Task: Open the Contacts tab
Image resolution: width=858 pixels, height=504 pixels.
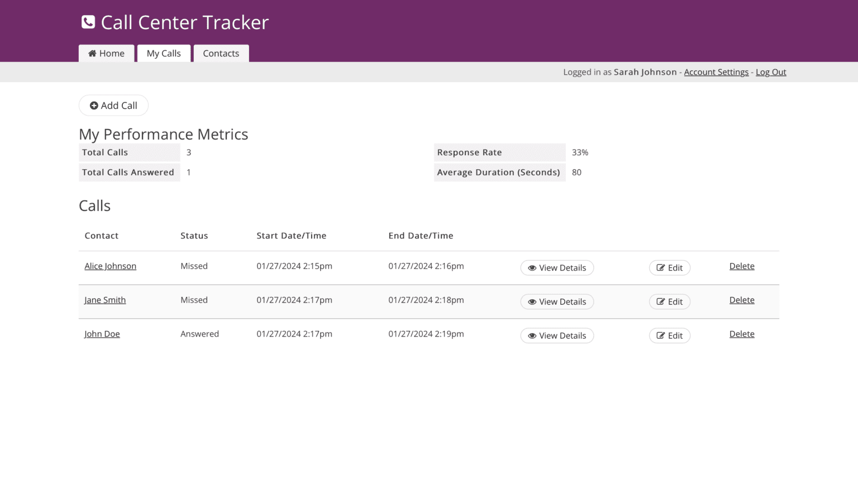Action: [221, 53]
